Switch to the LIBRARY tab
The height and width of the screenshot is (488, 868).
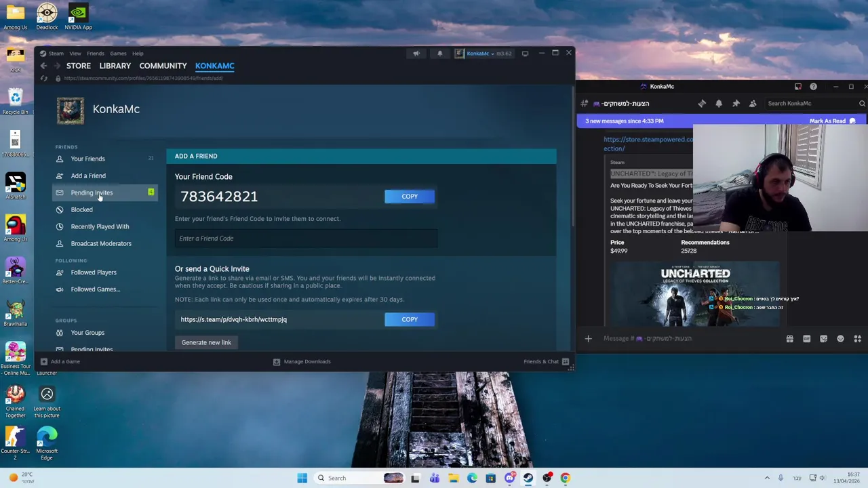115,66
